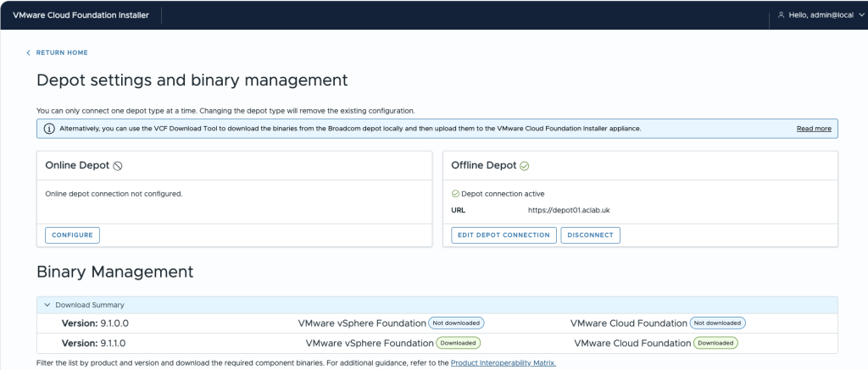Click the info icon in the alert banner
The width and height of the screenshot is (868, 370).
coord(49,129)
